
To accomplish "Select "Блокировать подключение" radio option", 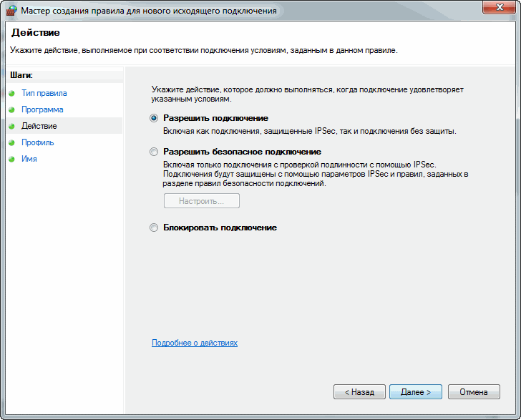I will (x=153, y=228).
